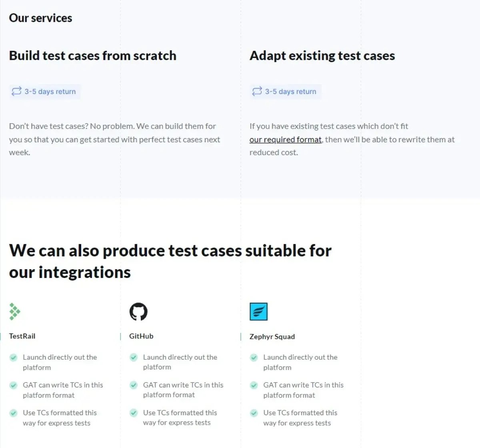Click Zephyr Squad's first checkmark for Launch directly
The height and width of the screenshot is (448, 480).
pyautogui.click(x=254, y=357)
